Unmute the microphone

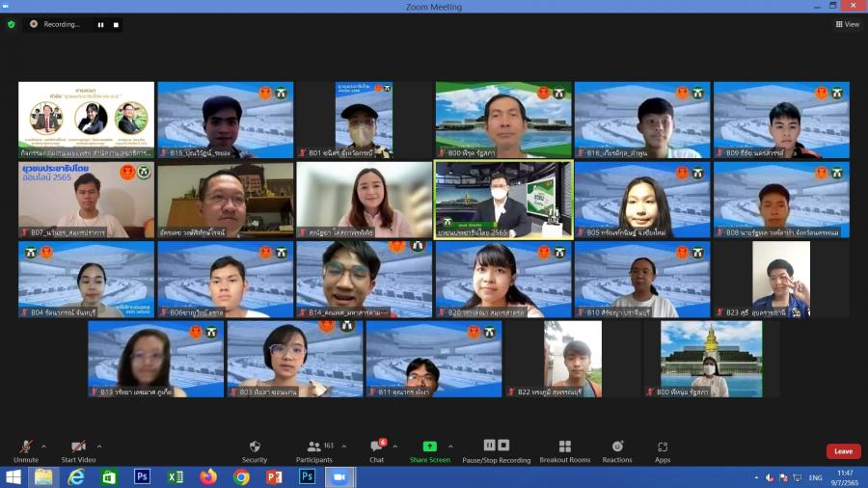point(26,448)
